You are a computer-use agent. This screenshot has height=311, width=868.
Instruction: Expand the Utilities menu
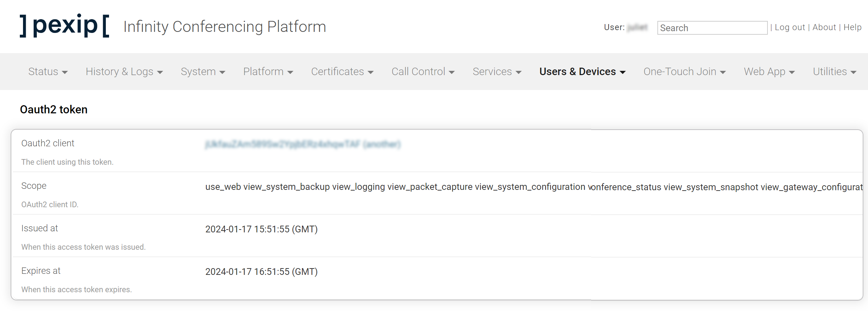[x=834, y=72]
